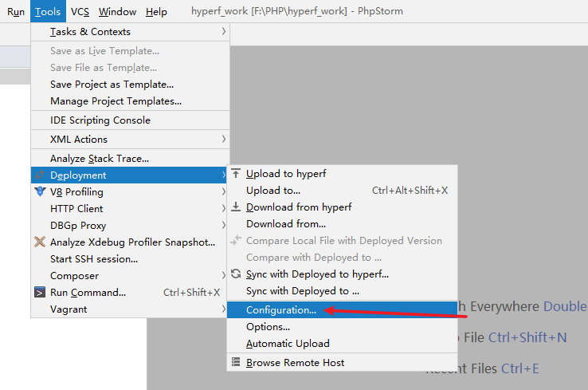Image resolution: width=588 pixels, height=390 pixels.
Task: Click the Upload to hyperf icon
Action: 236,173
